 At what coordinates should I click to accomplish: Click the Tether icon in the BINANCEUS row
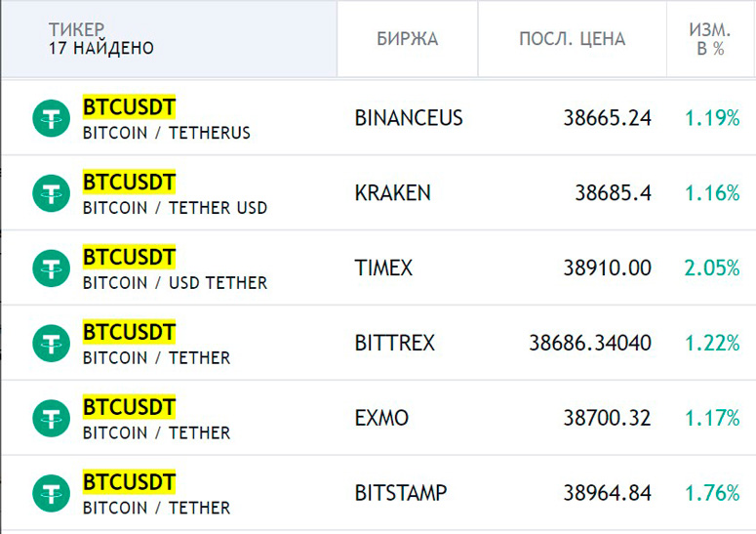click(51, 118)
